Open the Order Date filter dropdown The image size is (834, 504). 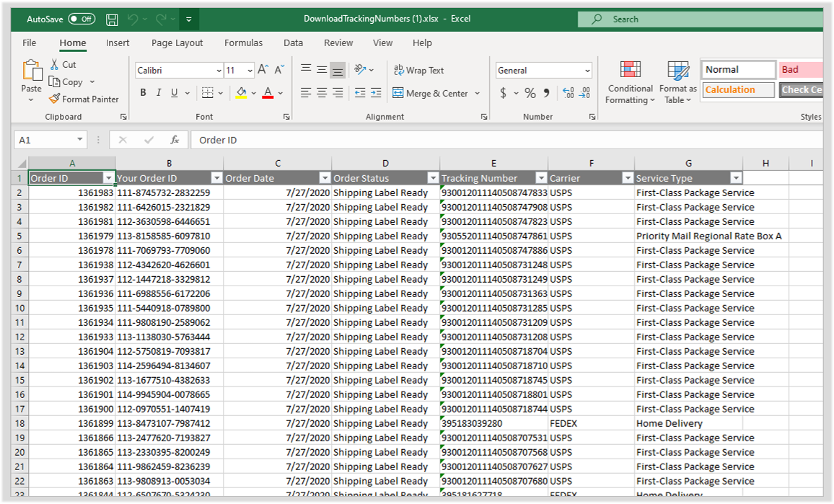click(325, 178)
